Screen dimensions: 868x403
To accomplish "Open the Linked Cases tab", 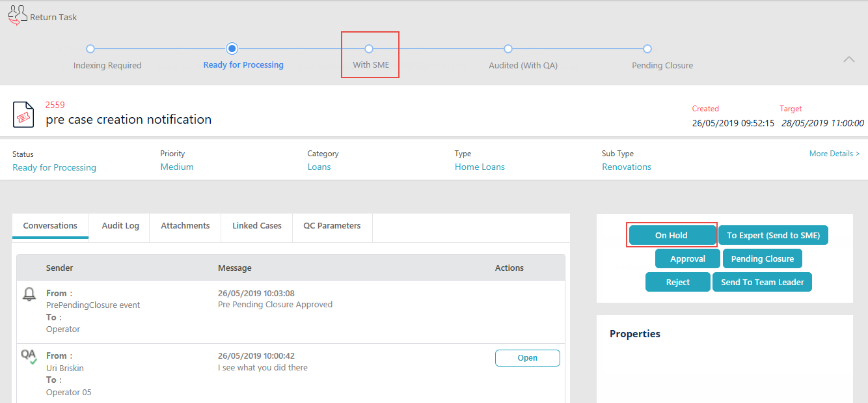I will 257,226.
